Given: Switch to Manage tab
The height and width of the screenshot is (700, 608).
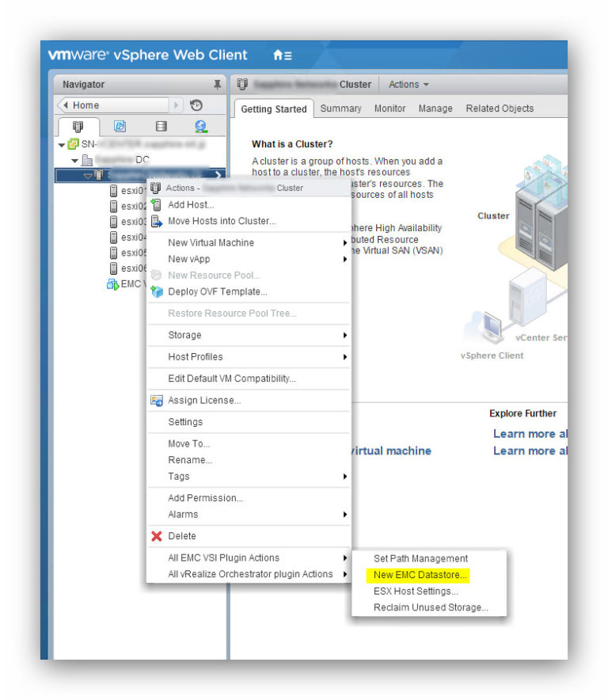Looking at the screenshot, I should point(435,108).
